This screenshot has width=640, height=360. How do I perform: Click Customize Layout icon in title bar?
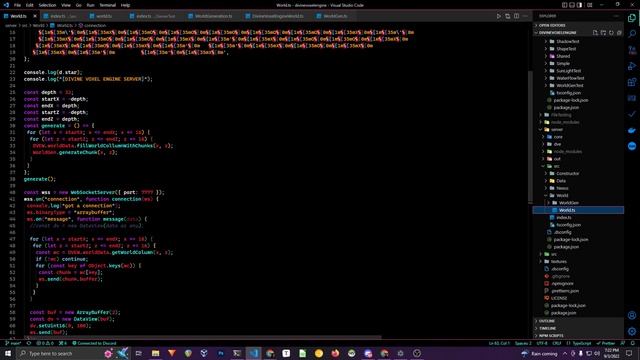[x=589, y=5]
